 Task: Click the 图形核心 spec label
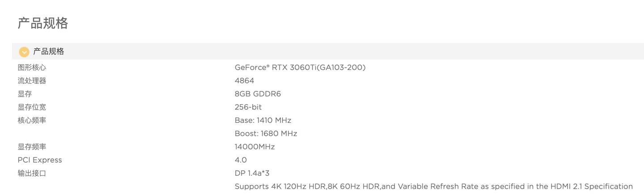coord(32,68)
